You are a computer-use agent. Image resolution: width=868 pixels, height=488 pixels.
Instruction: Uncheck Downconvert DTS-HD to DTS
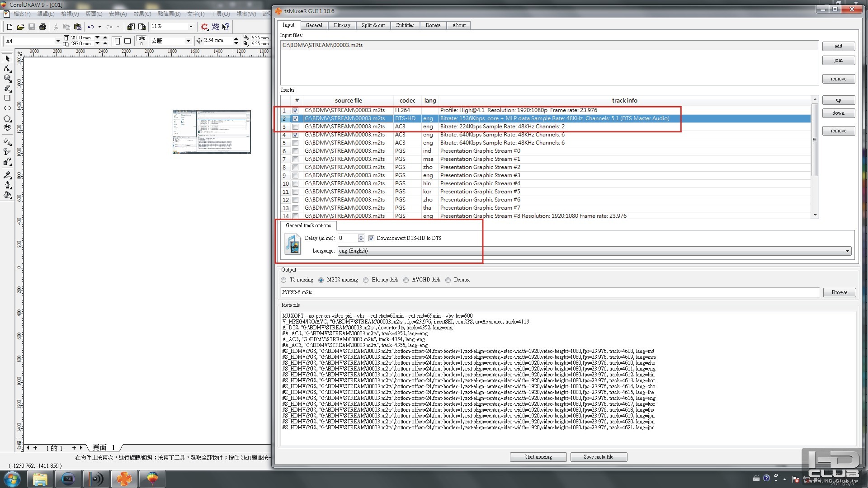371,238
